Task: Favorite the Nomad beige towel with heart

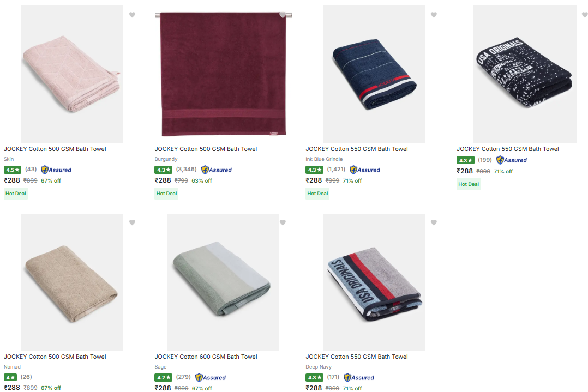Action: 132,222
